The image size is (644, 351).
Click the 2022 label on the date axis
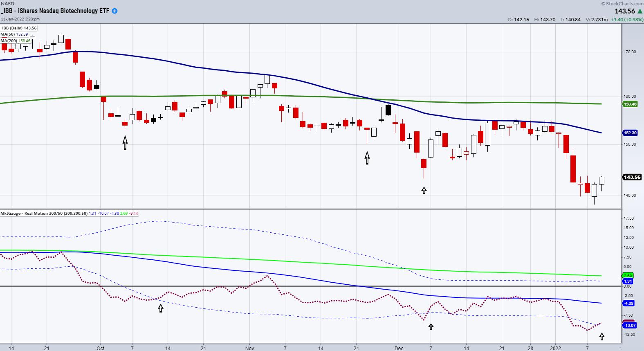[555, 349]
